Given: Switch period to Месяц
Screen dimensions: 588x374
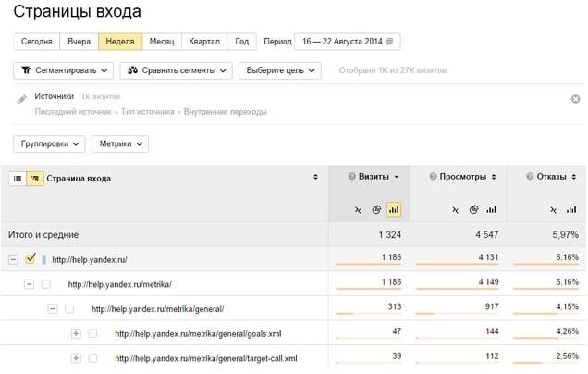Looking at the screenshot, I should click(162, 42).
